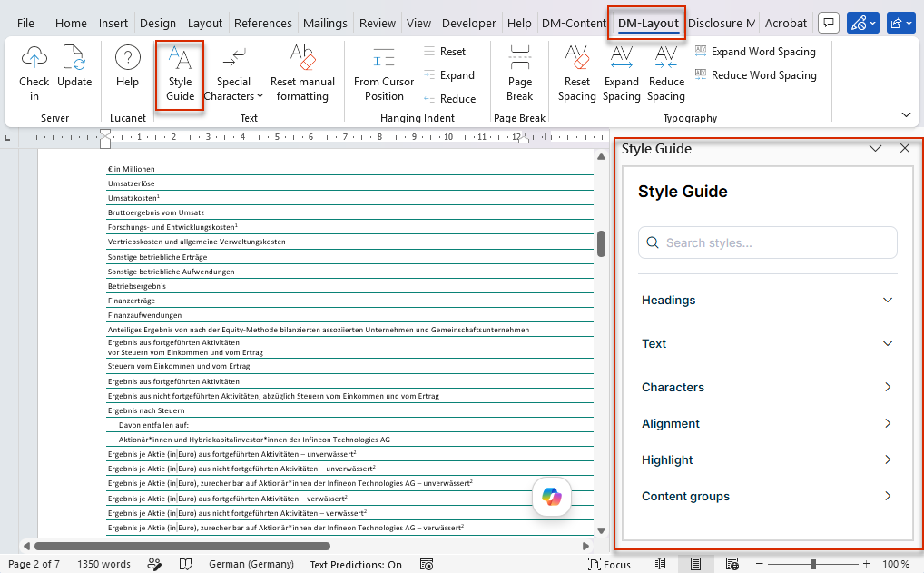The height and width of the screenshot is (573, 924).
Task: Switch to the Layout tab
Action: click(204, 23)
